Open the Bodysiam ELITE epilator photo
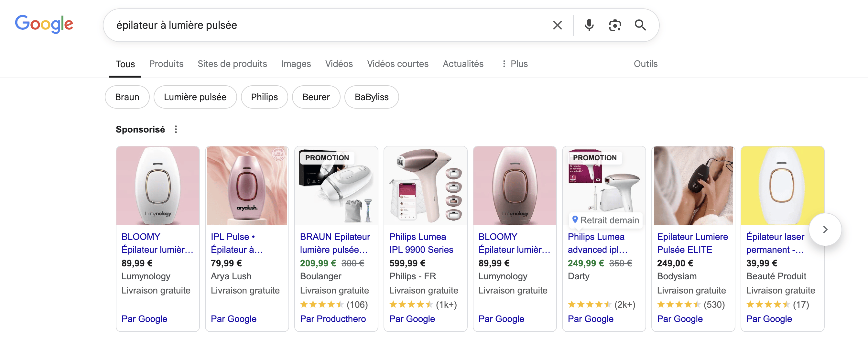 (693, 186)
